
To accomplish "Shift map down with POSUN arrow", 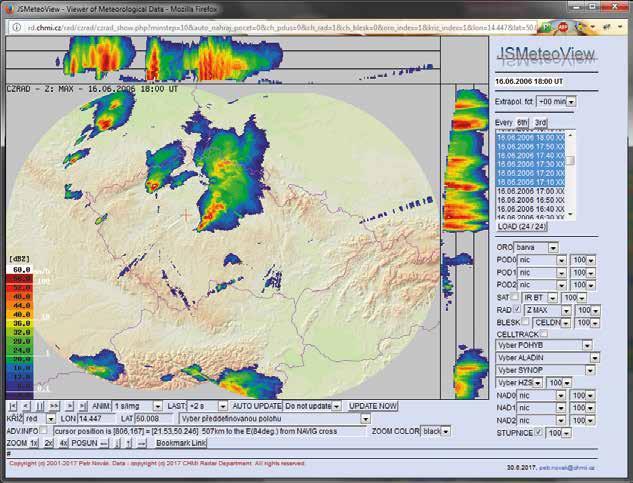I will pyautogui.click(x=117, y=443).
